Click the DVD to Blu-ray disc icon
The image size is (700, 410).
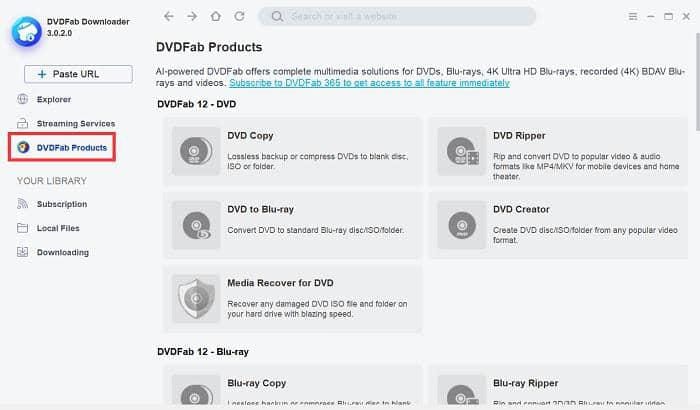pos(196,225)
